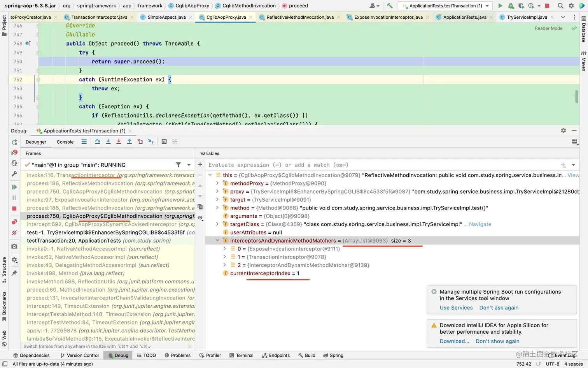The width and height of the screenshot is (588, 368).
Task: Toggle pin tab icon in debug sidebar
Action: [x=14, y=273]
